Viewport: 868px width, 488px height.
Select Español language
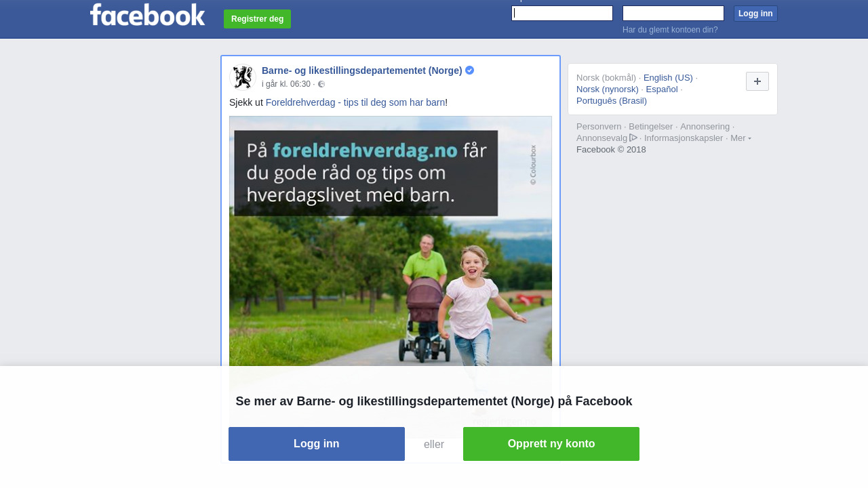(662, 89)
